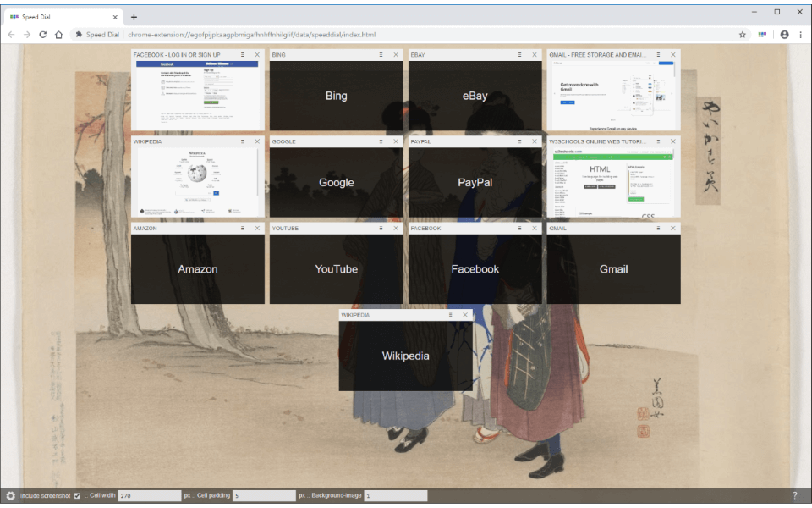Open the YouTube speed dial tile

pyautogui.click(x=337, y=269)
